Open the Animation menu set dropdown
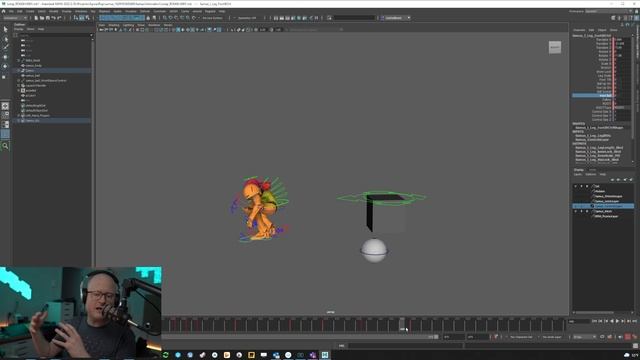 click(15, 18)
